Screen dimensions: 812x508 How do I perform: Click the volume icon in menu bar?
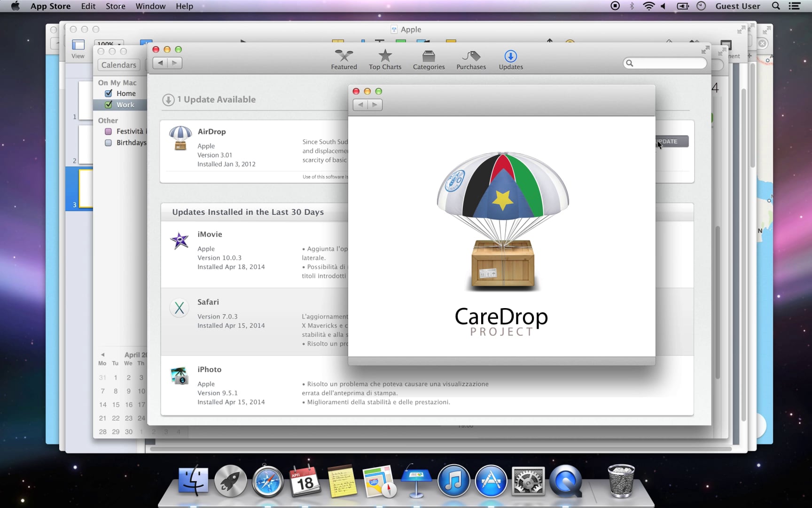click(x=664, y=6)
